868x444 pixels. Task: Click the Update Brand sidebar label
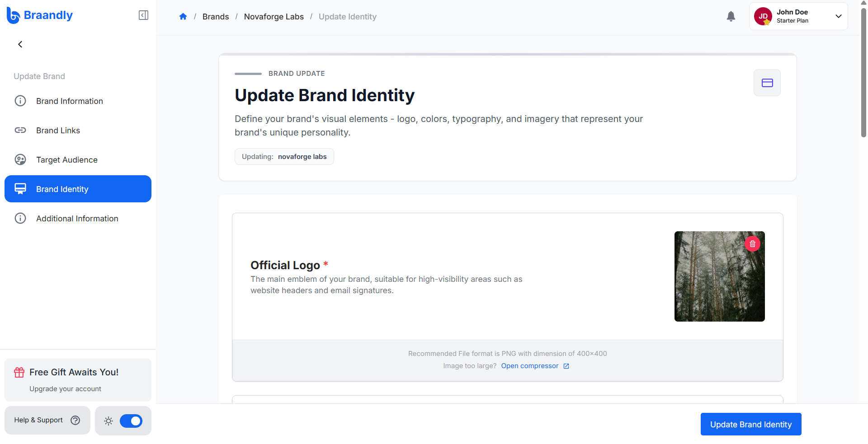point(39,76)
